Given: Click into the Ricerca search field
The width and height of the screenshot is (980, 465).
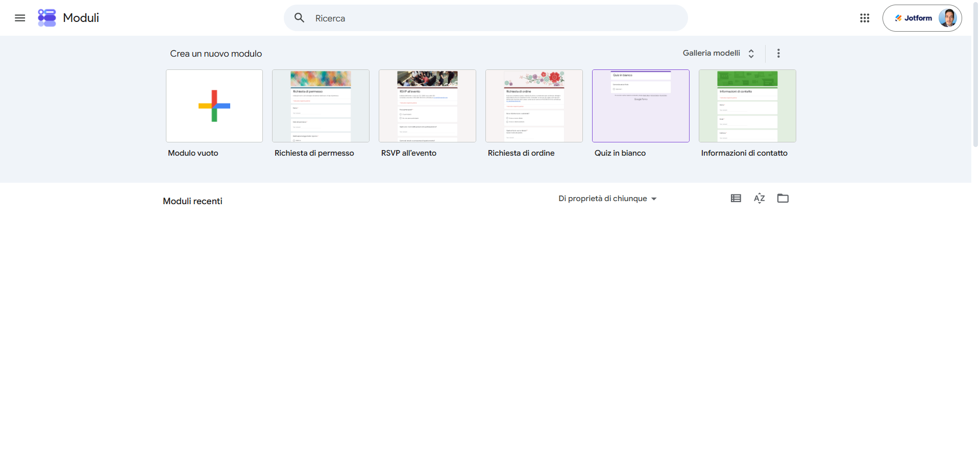Looking at the screenshot, I should coord(486,18).
